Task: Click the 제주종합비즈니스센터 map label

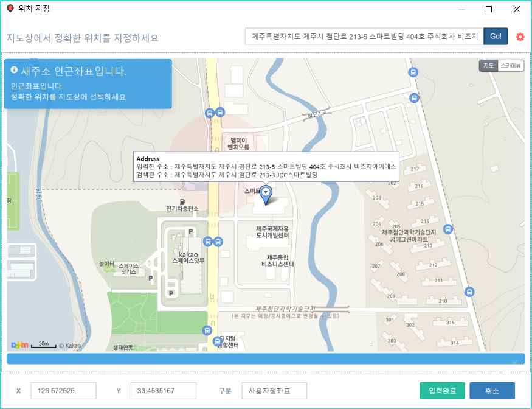Action: (x=277, y=260)
